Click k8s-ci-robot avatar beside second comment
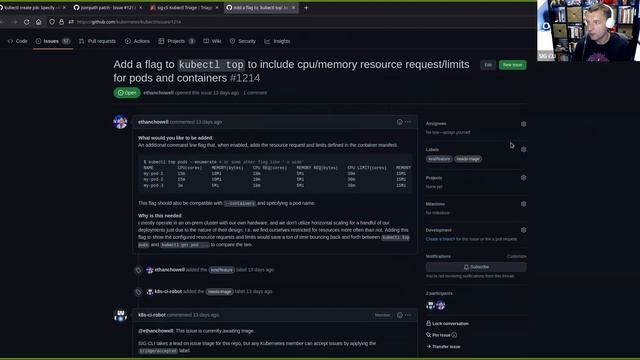Image resolution: width=640 pixels, height=360 pixels. click(120, 316)
